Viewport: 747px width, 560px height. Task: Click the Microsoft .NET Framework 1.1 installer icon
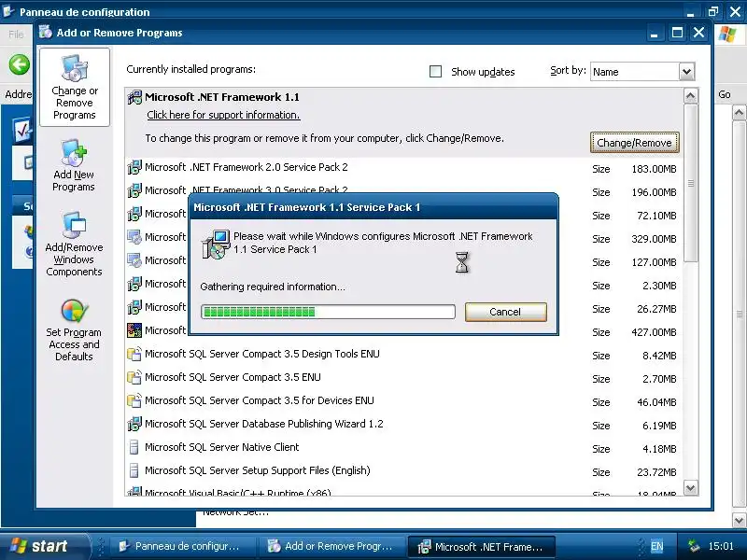point(134,97)
